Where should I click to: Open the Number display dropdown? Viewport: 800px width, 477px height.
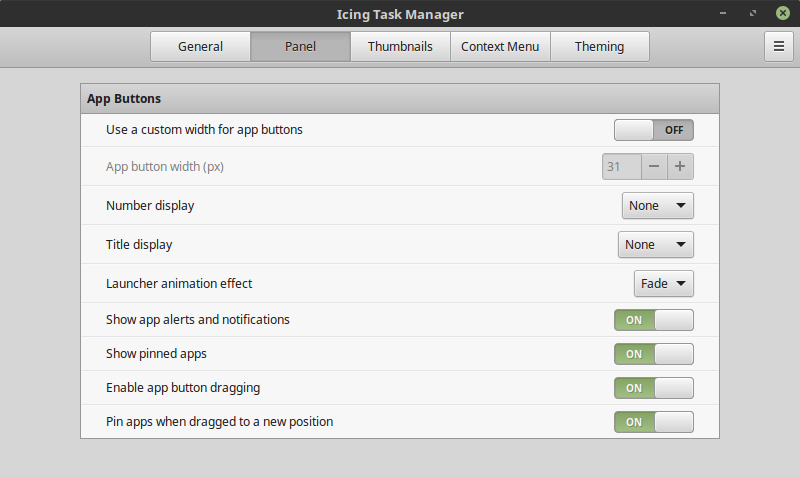657,206
